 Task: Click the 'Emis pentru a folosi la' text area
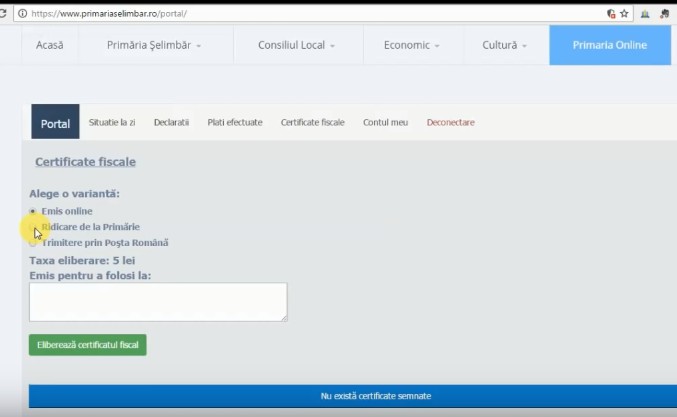pos(158,302)
